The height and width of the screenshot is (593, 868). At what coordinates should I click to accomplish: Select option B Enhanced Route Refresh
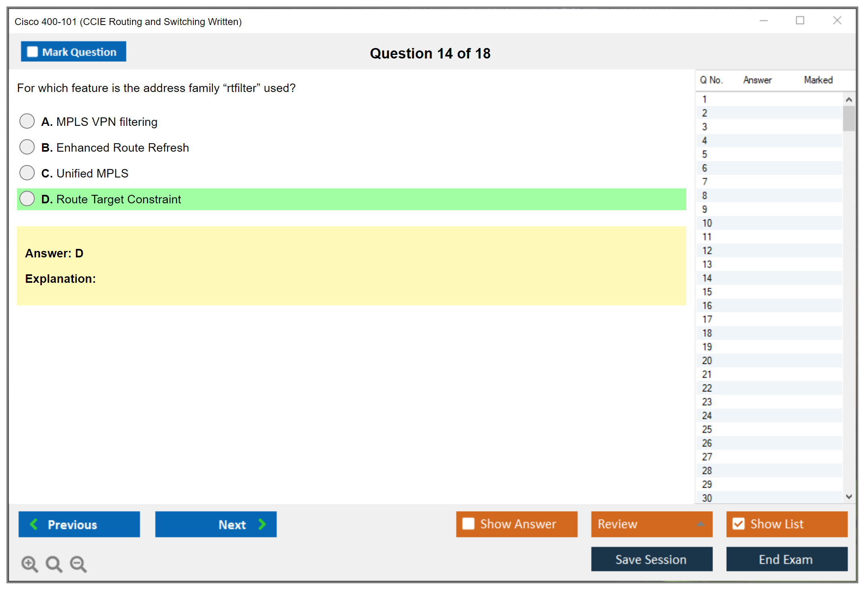point(27,147)
